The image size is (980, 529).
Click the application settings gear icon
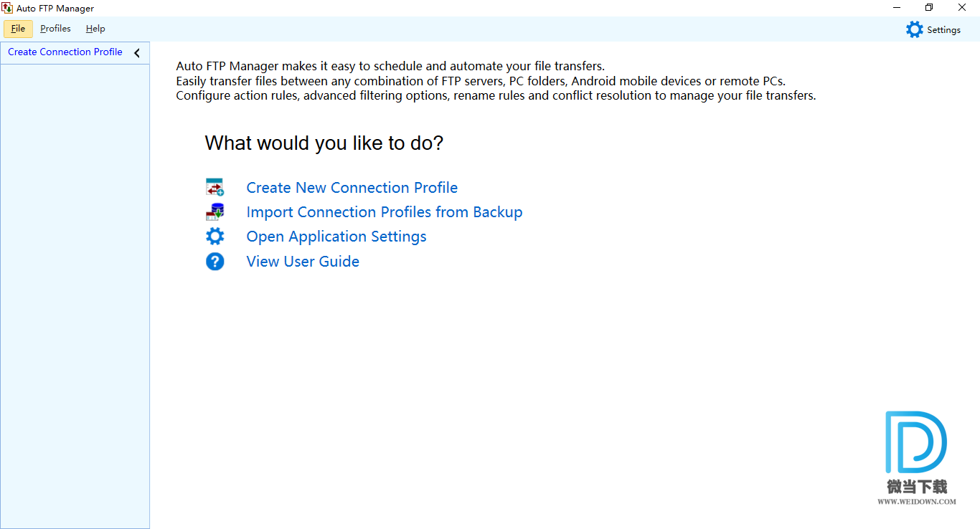215,237
